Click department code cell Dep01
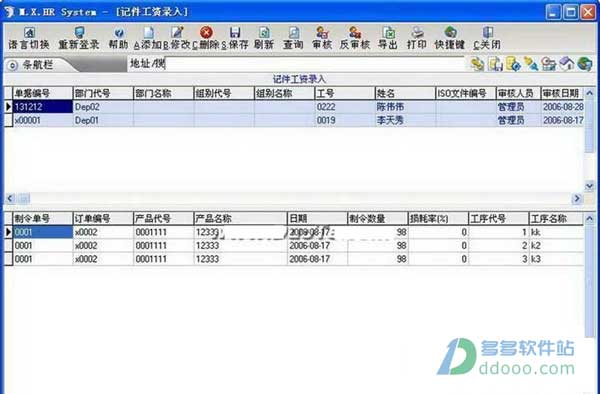600x394 pixels. (103, 120)
